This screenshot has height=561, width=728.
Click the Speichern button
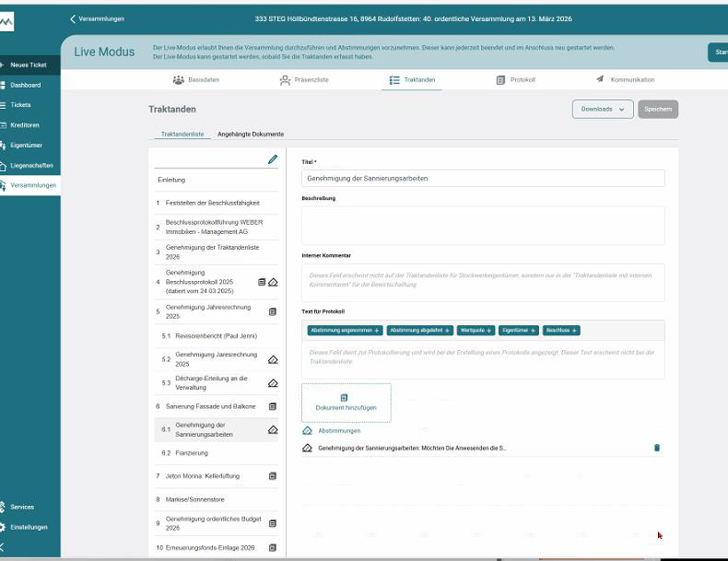pos(658,109)
